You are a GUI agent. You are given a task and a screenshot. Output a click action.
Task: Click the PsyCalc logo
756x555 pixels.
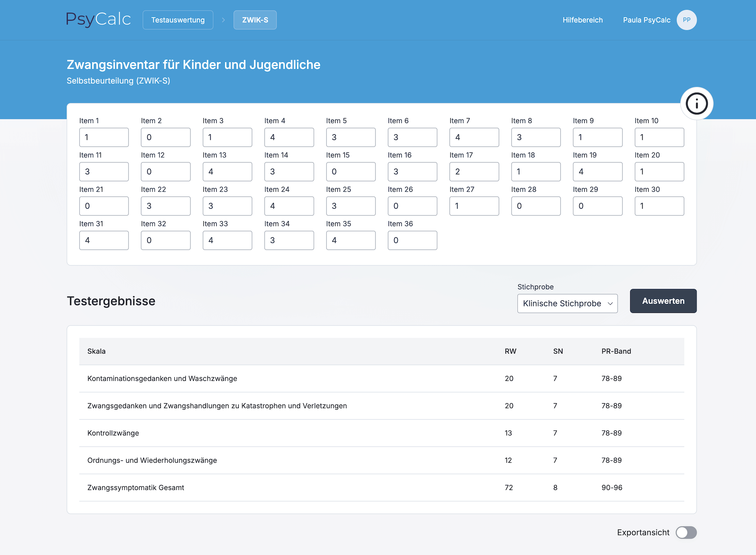tap(99, 20)
